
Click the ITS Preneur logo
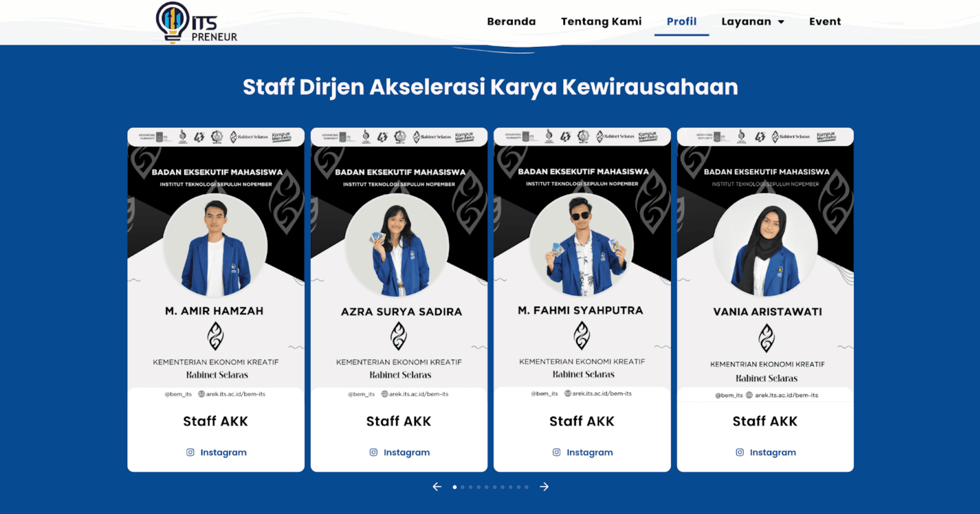[196, 23]
